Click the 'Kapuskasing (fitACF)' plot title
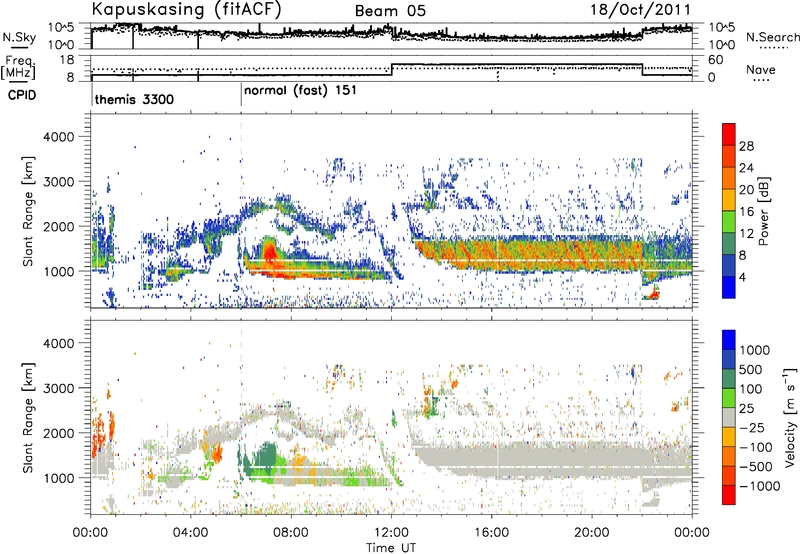Screen dimensions: 800x554 click(186, 9)
